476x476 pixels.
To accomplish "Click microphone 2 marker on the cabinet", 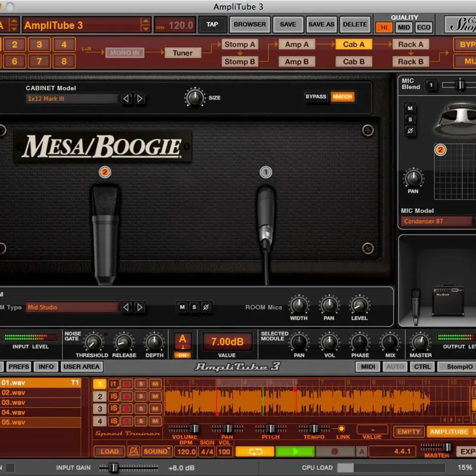I will pyautogui.click(x=105, y=172).
